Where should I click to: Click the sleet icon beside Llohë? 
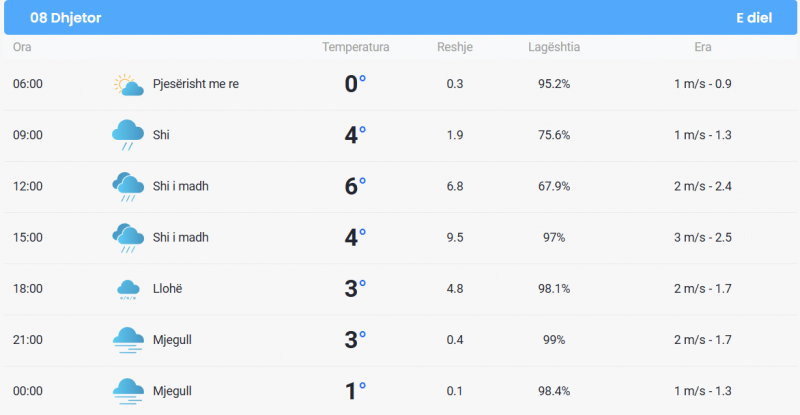128,289
